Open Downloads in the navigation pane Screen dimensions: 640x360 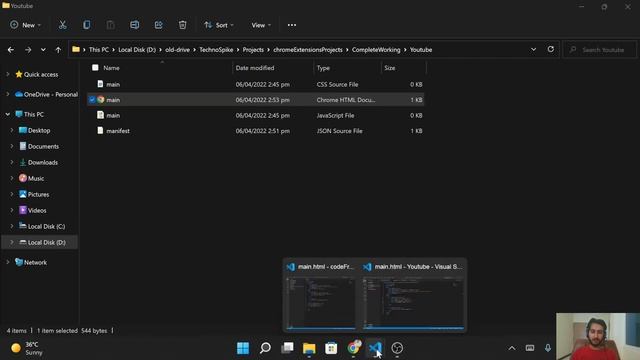[42, 162]
